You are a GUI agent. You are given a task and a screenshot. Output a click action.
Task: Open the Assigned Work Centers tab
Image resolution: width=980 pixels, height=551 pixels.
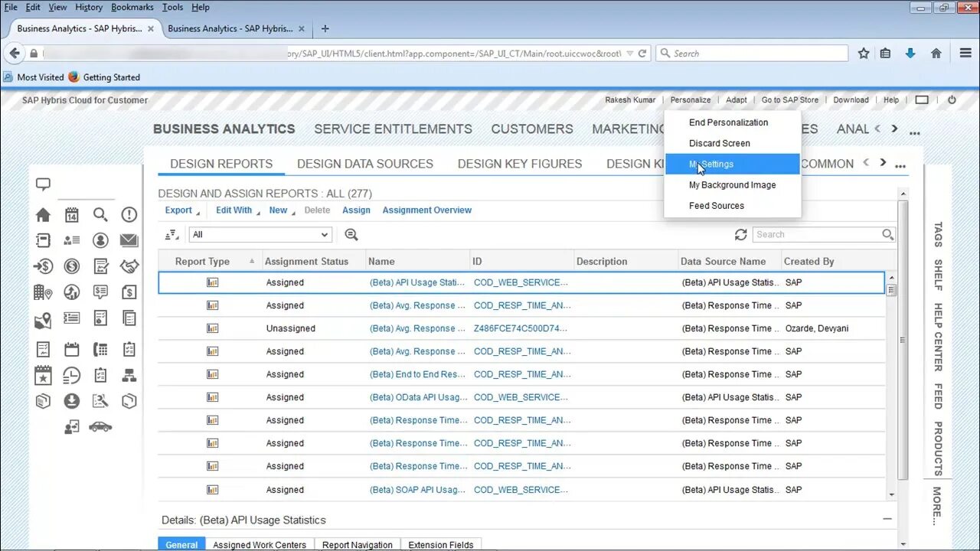pos(260,545)
